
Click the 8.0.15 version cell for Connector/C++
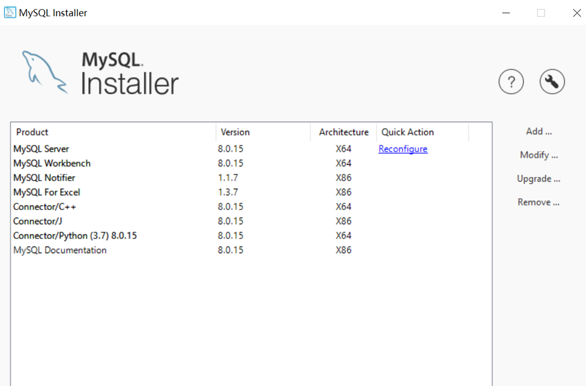click(x=231, y=207)
